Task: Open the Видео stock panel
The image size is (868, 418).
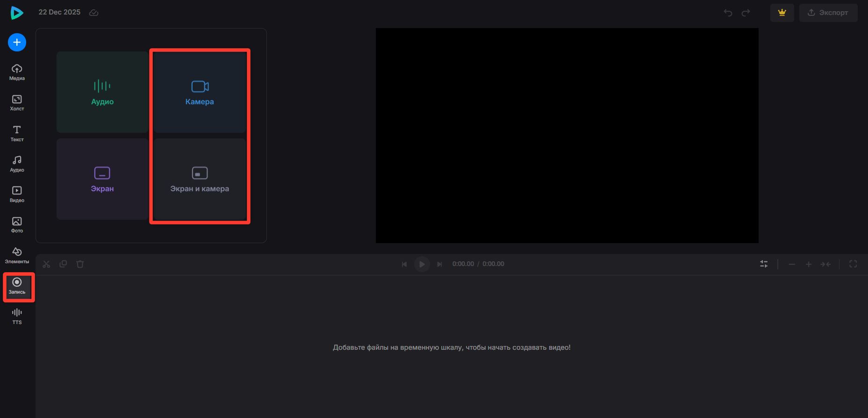Action: (x=17, y=194)
